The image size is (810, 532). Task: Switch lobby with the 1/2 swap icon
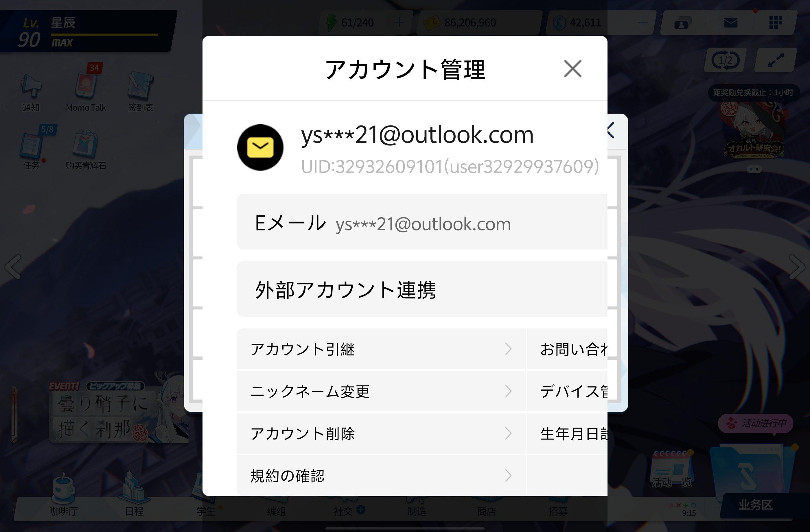(x=726, y=60)
